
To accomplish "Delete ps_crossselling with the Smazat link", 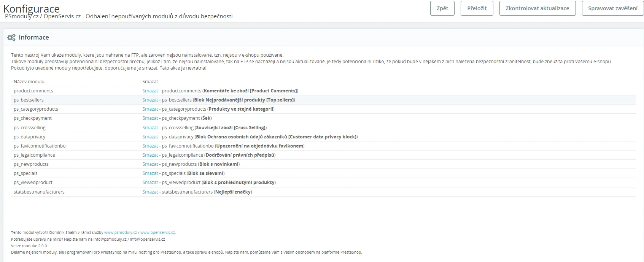I will tap(150, 128).
